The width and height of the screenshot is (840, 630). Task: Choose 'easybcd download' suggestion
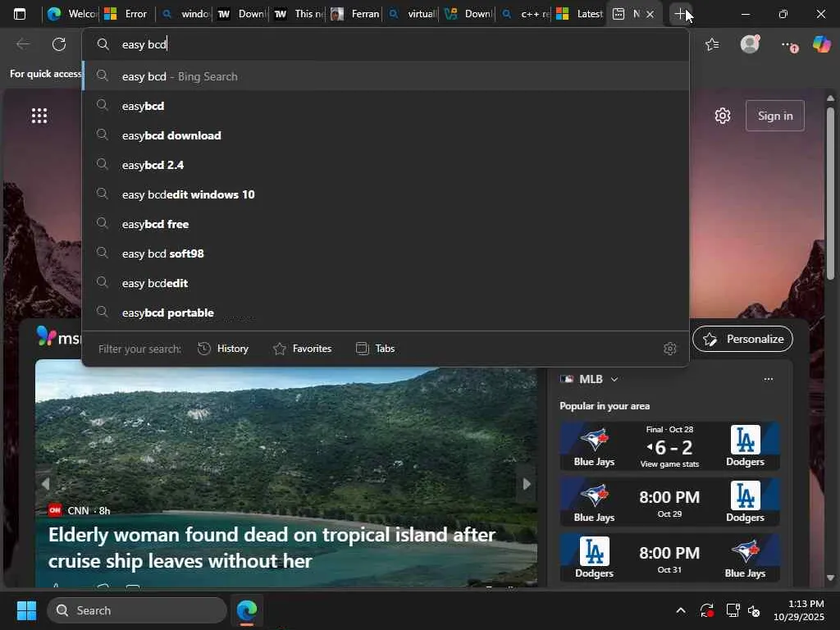pos(386,135)
